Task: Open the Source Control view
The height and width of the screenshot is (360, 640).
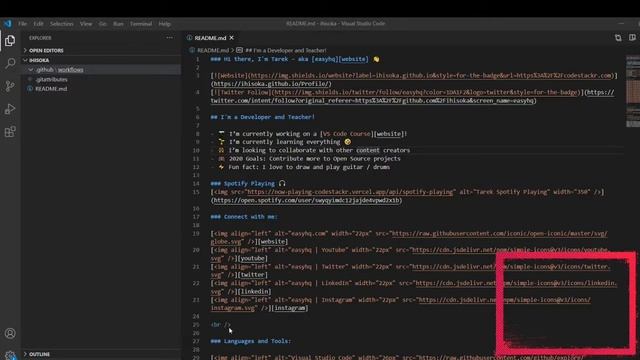Action: (x=10, y=86)
